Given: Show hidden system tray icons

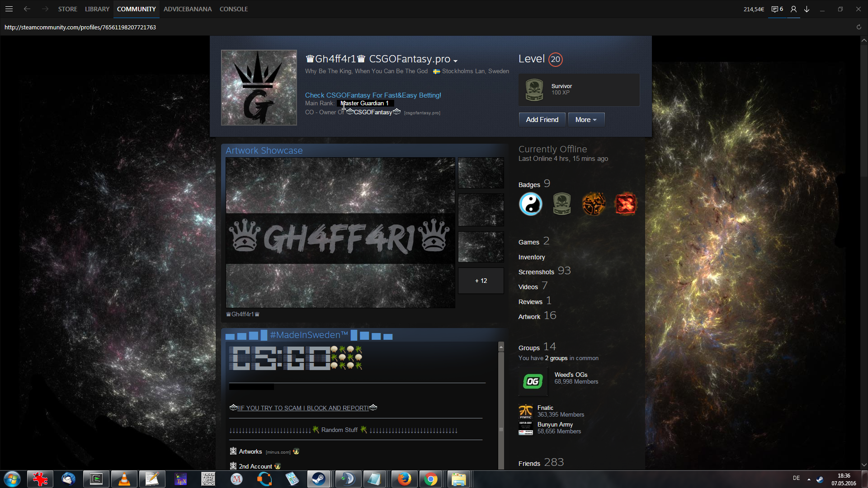Looking at the screenshot, I should (809, 479).
